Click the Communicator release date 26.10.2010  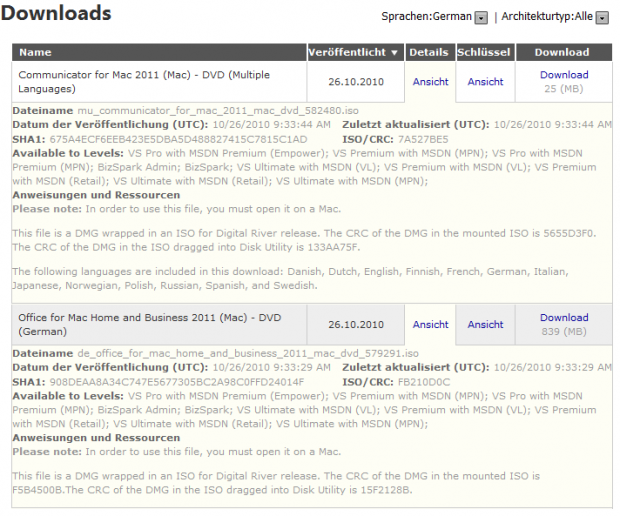pos(356,82)
